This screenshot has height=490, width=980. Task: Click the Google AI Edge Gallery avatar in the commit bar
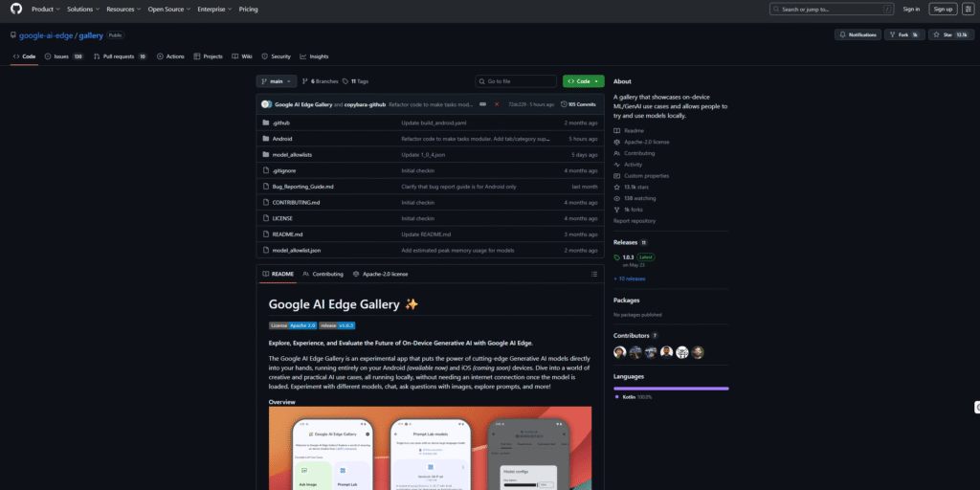(265, 104)
